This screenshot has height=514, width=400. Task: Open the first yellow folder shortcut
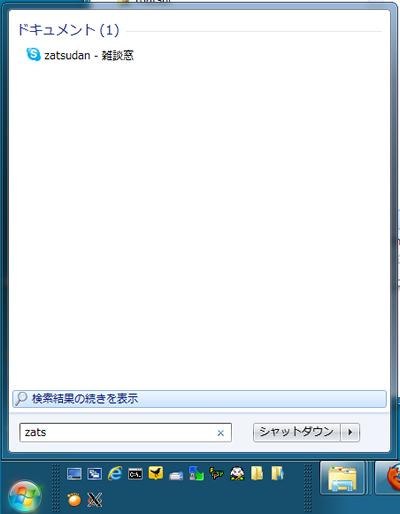tap(257, 473)
